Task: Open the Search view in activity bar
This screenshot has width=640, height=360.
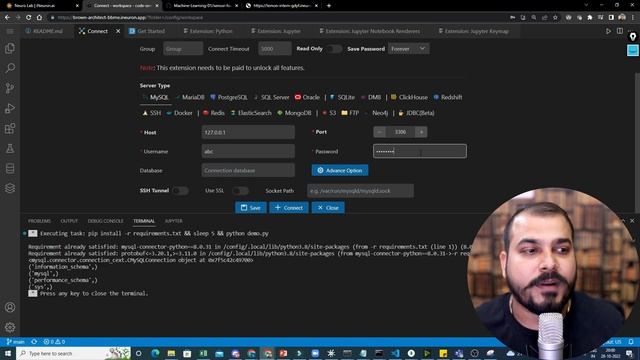Action: click(10, 68)
